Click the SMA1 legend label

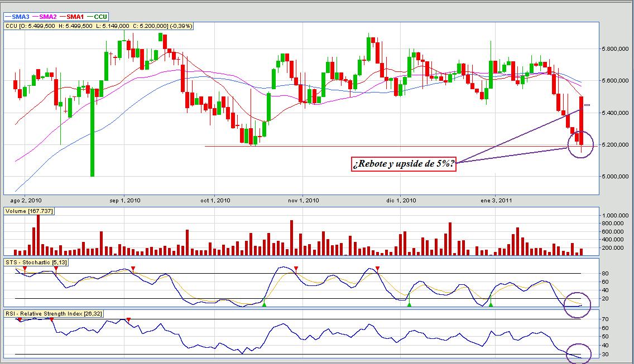tap(75, 17)
